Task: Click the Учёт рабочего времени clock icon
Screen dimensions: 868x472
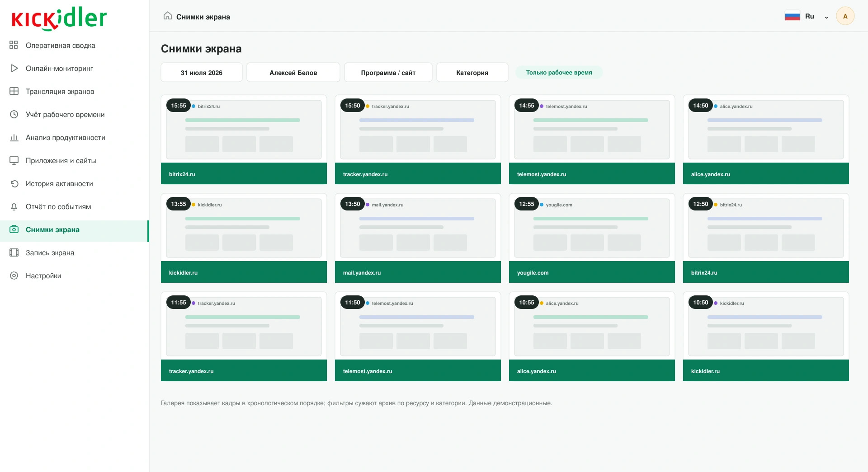Action: 14,114
